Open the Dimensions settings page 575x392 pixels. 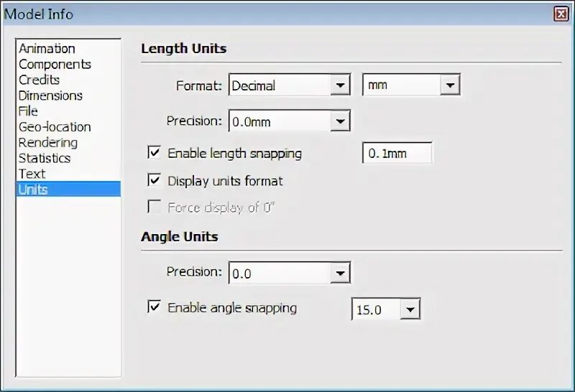pyautogui.click(x=50, y=95)
